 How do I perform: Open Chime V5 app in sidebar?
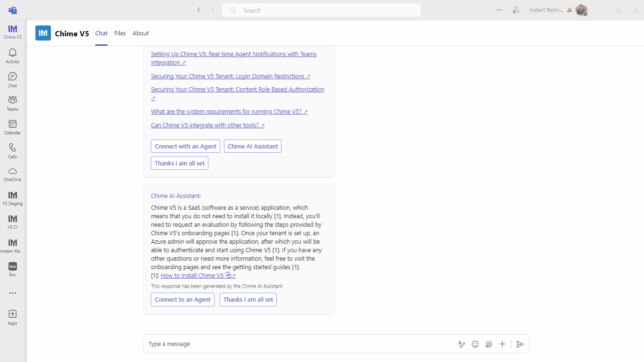coord(13,32)
